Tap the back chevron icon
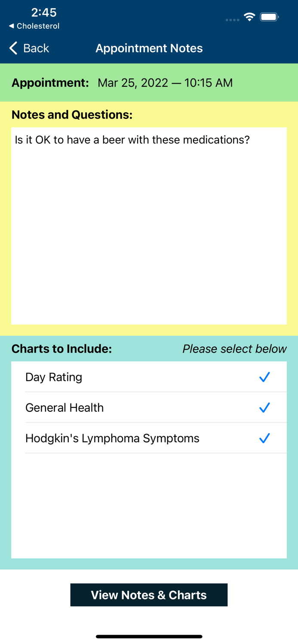This screenshot has height=644, width=298. coord(12,48)
